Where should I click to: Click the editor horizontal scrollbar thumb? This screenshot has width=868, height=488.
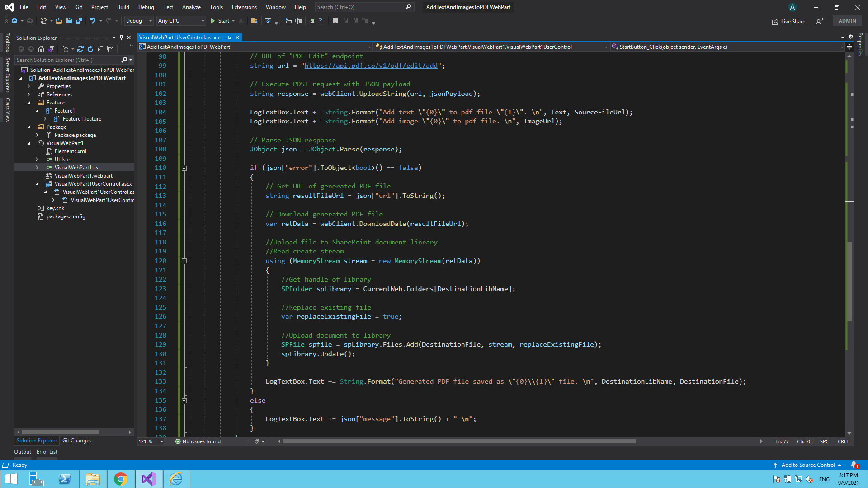(x=459, y=441)
